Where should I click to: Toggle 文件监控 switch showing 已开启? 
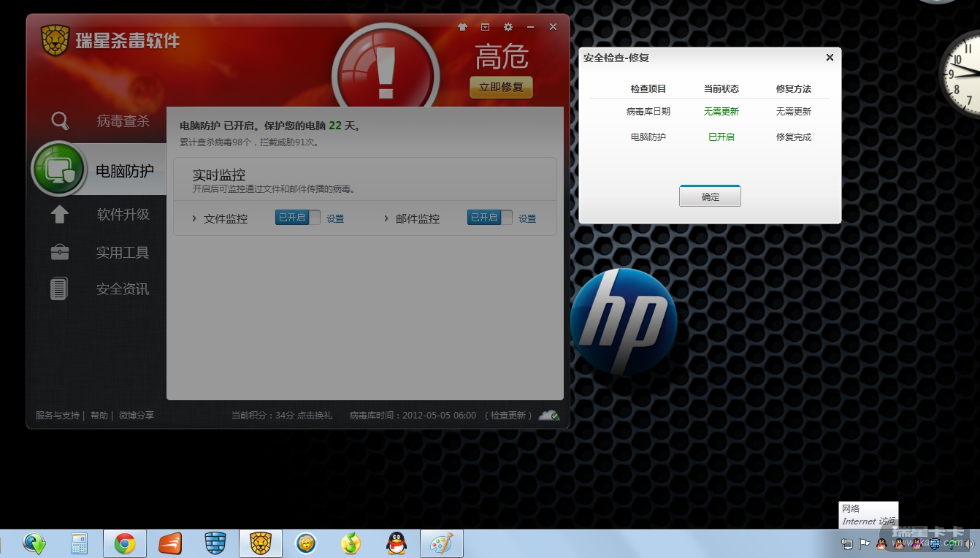[x=297, y=218]
